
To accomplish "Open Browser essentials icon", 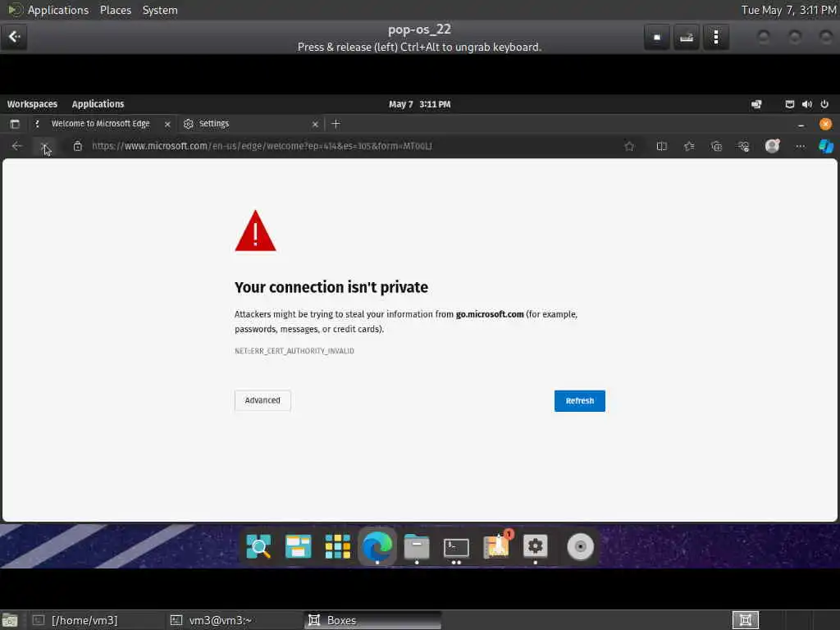I will 743,146.
